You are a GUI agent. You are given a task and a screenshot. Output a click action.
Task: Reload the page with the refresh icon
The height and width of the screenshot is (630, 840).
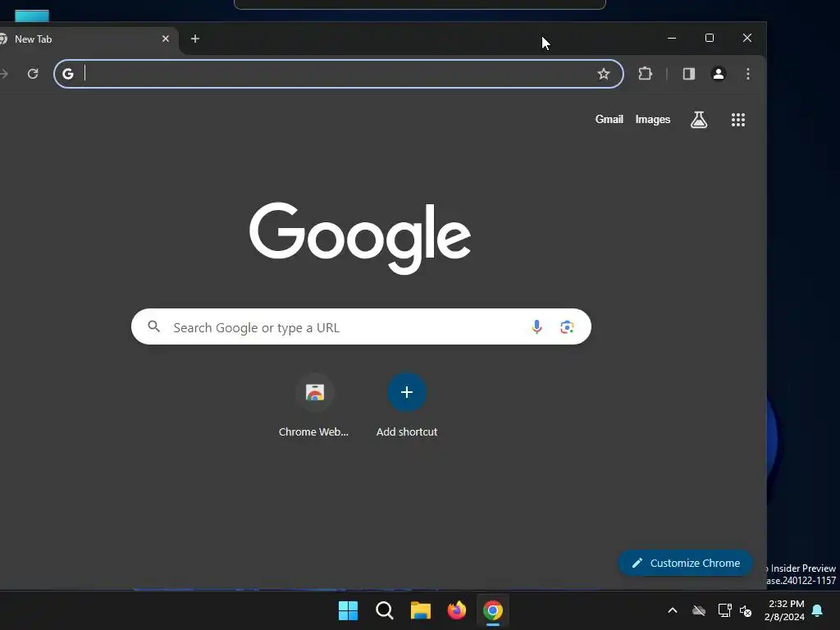tap(33, 73)
